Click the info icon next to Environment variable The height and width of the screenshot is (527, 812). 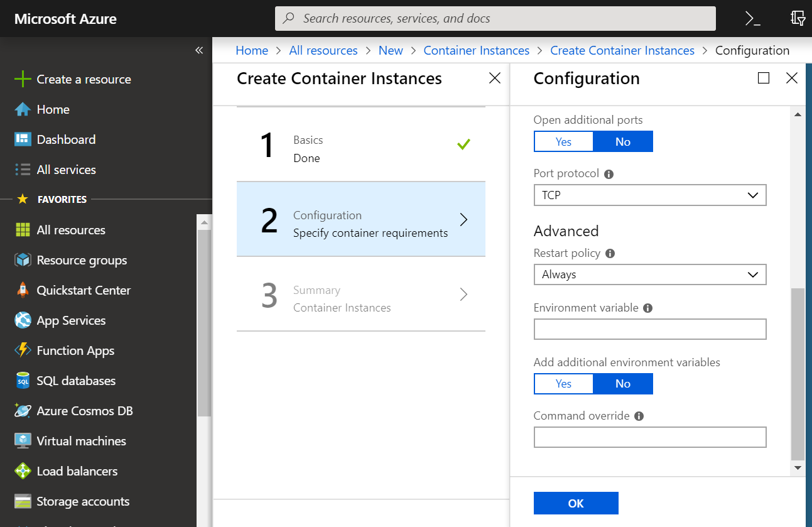pos(648,308)
